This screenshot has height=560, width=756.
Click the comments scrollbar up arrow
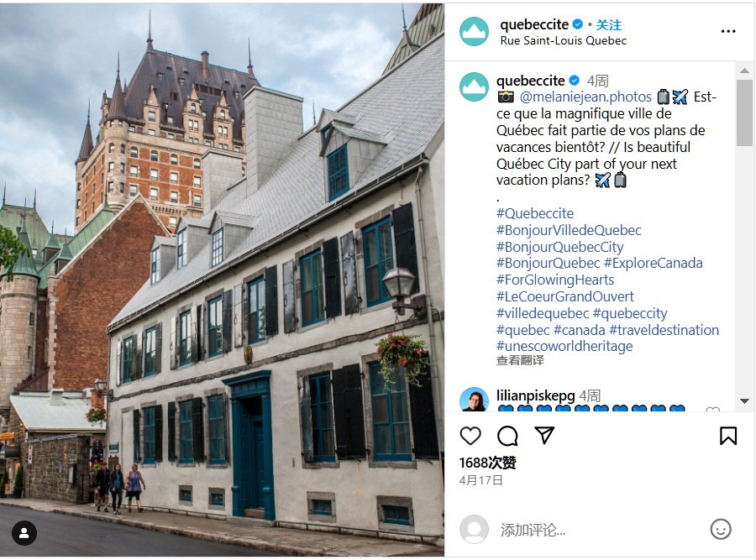[x=744, y=71]
